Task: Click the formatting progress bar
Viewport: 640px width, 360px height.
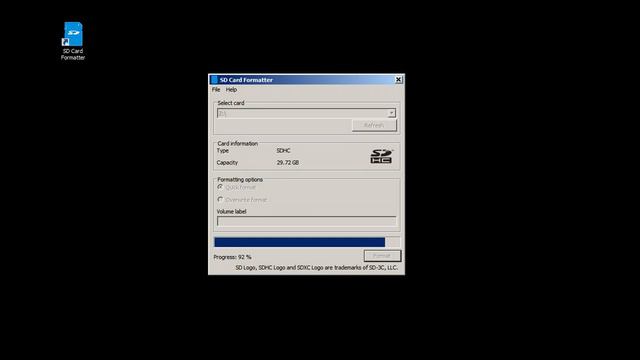Action: click(x=307, y=242)
